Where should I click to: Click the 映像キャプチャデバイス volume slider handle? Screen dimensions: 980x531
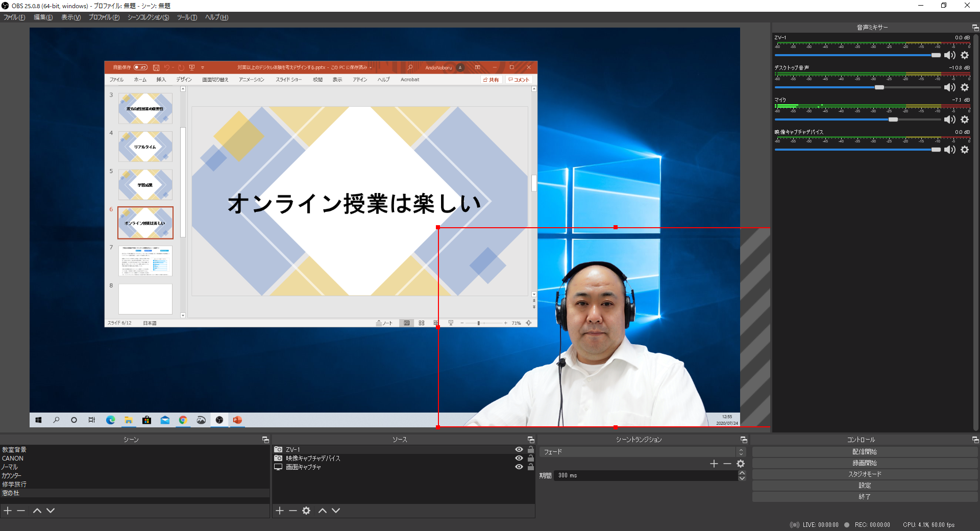click(936, 150)
